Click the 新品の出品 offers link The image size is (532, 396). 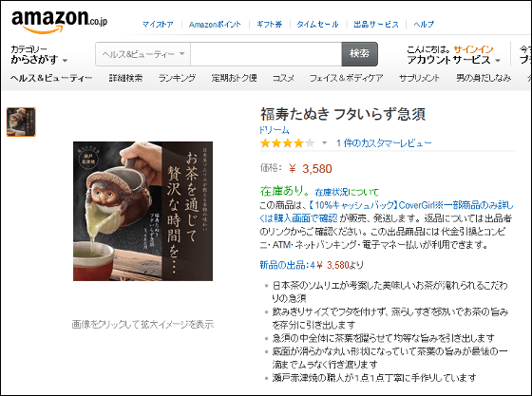coord(284,265)
